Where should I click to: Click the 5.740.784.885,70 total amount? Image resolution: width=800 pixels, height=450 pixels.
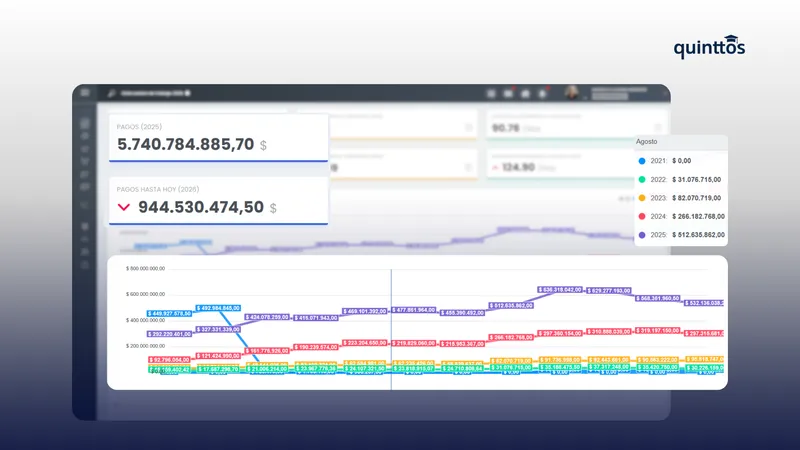(x=186, y=144)
